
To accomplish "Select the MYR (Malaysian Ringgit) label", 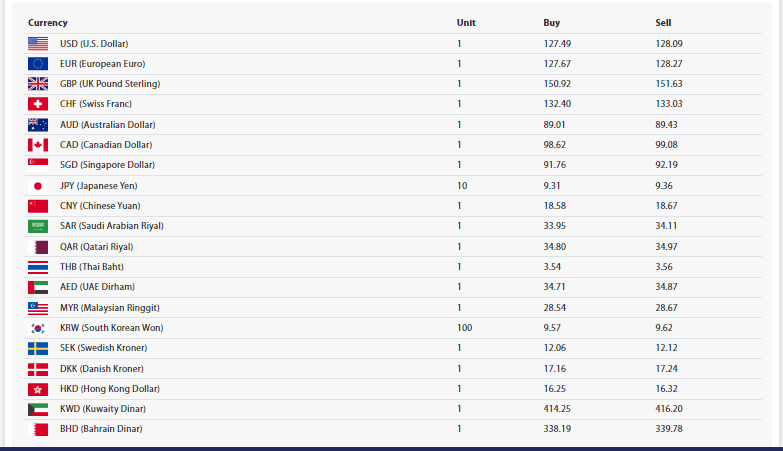I will [110, 308].
